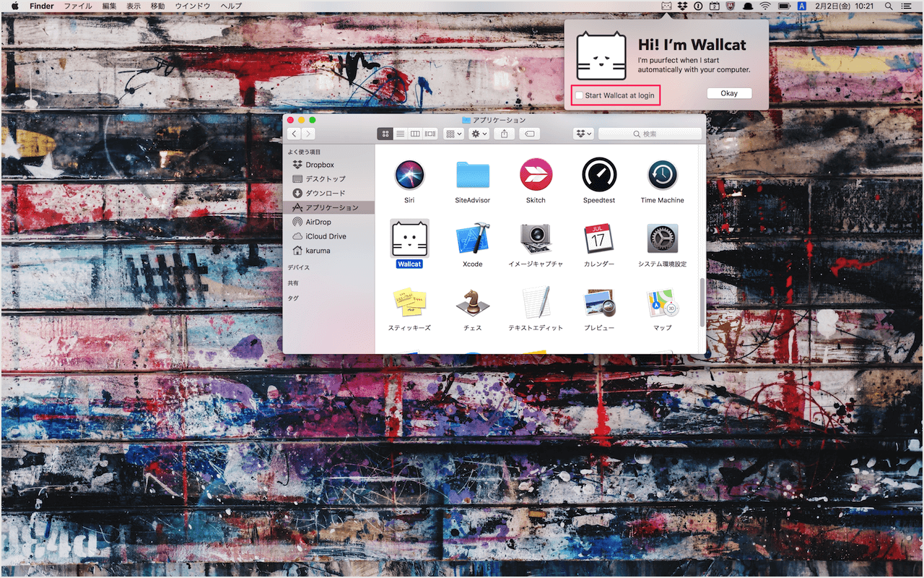Screen dimensions: 924x578
Task: Enable Start Wallcat at login checkbox
Action: click(579, 95)
